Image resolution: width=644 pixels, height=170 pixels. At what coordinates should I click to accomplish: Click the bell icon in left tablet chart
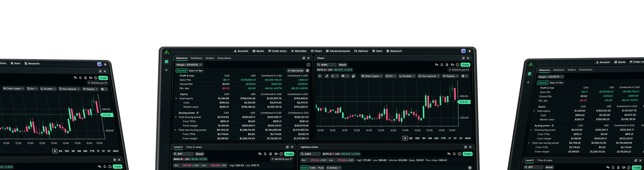pos(80,78)
